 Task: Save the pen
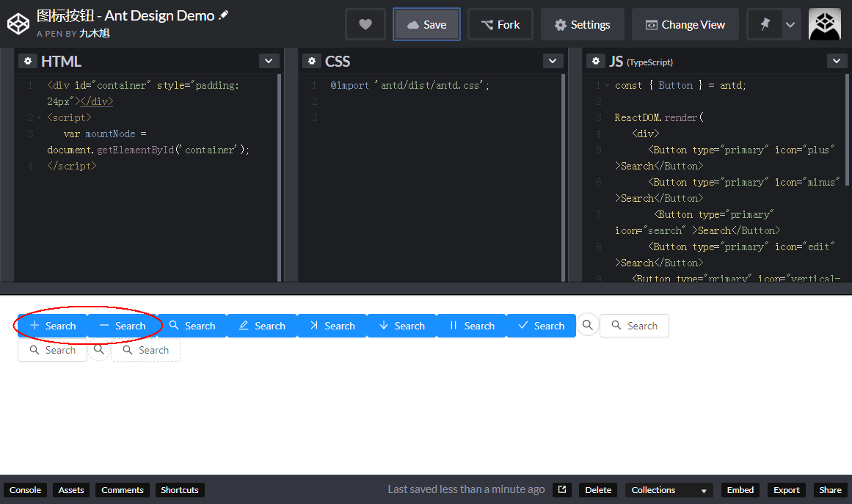tap(426, 24)
